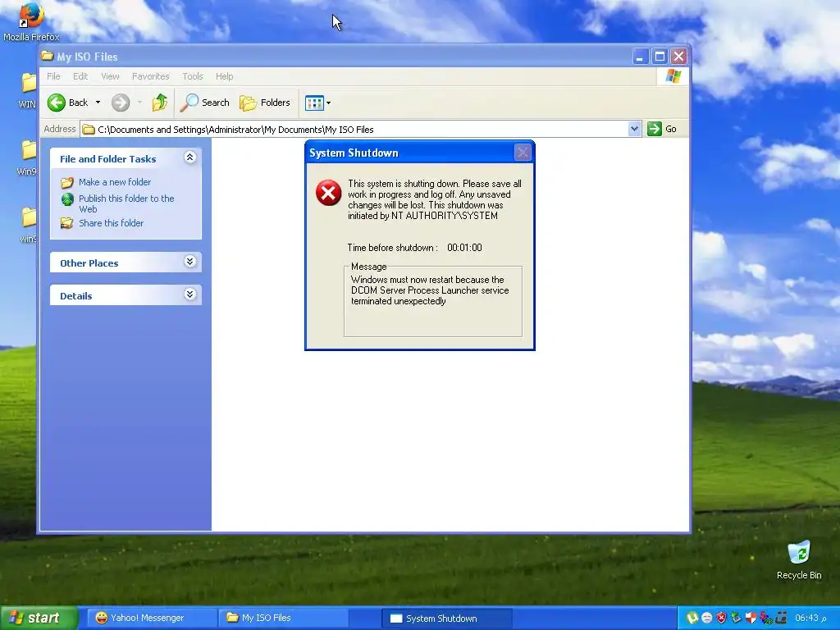This screenshot has width=840, height=630.
Task: Open the Help menu
Action: pos(225,76)
